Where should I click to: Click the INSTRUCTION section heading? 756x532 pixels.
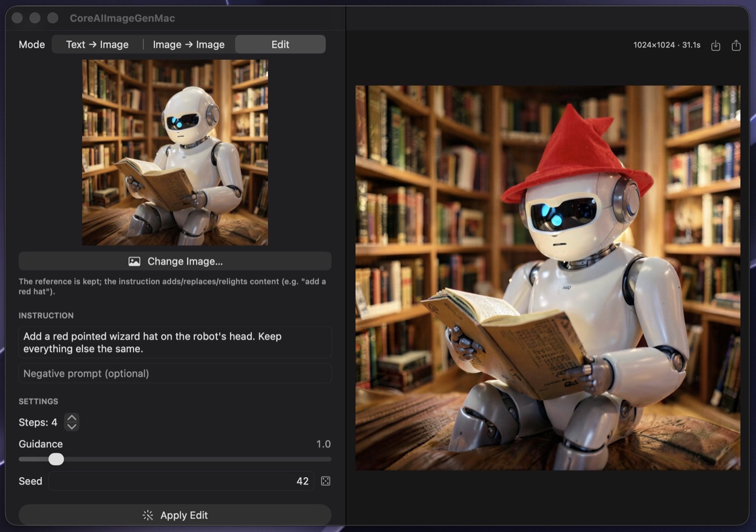(46, 315)
